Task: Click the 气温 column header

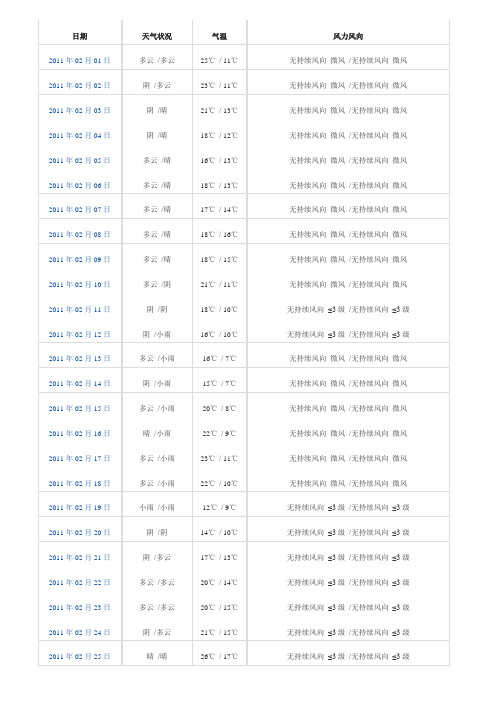Action: (x=219, y=36)
